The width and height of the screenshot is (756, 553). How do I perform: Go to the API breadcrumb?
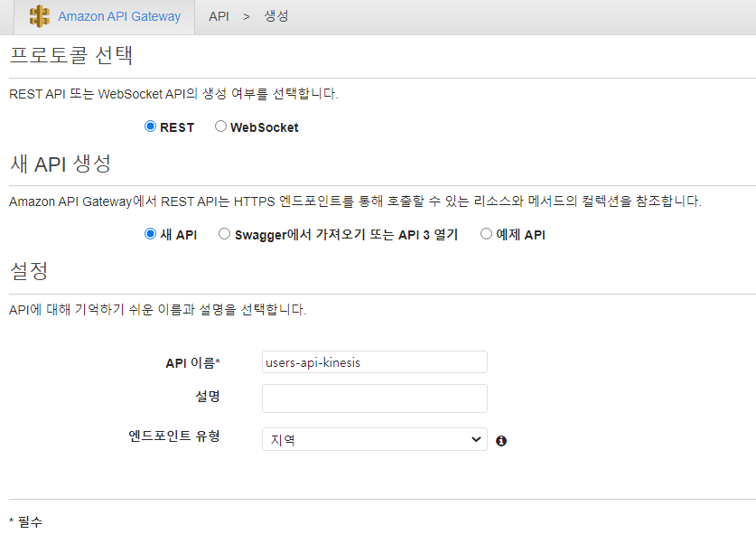point(219,16)
